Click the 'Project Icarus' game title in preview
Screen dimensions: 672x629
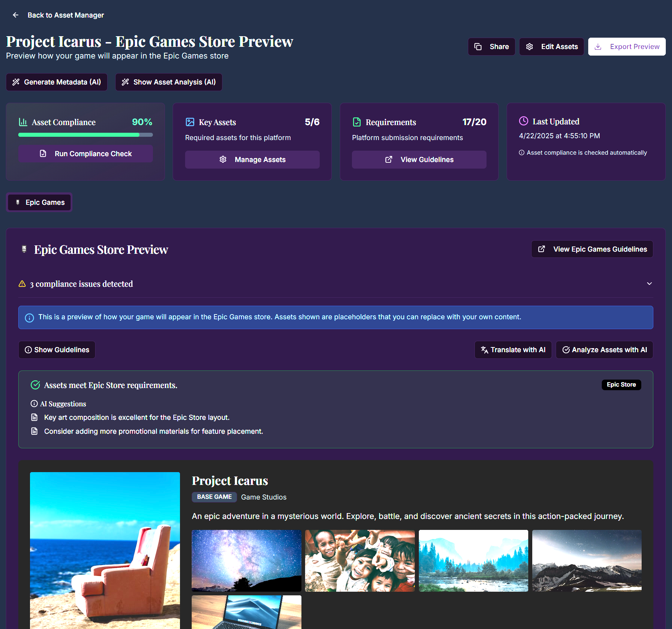coord(230,481)
